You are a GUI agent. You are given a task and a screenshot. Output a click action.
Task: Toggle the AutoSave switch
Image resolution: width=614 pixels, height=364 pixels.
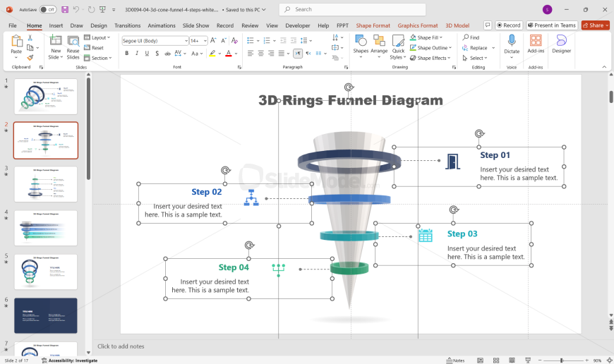47,10
